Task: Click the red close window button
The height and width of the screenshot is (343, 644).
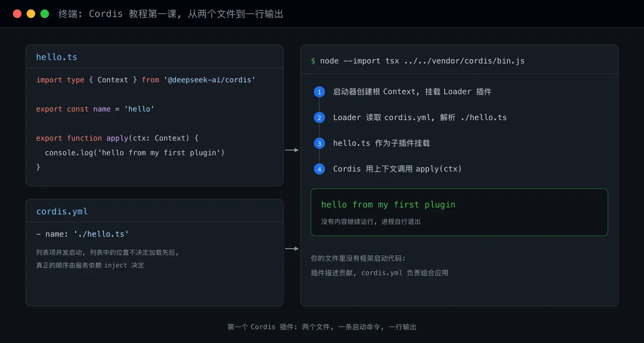Action: tap(17, 14)
